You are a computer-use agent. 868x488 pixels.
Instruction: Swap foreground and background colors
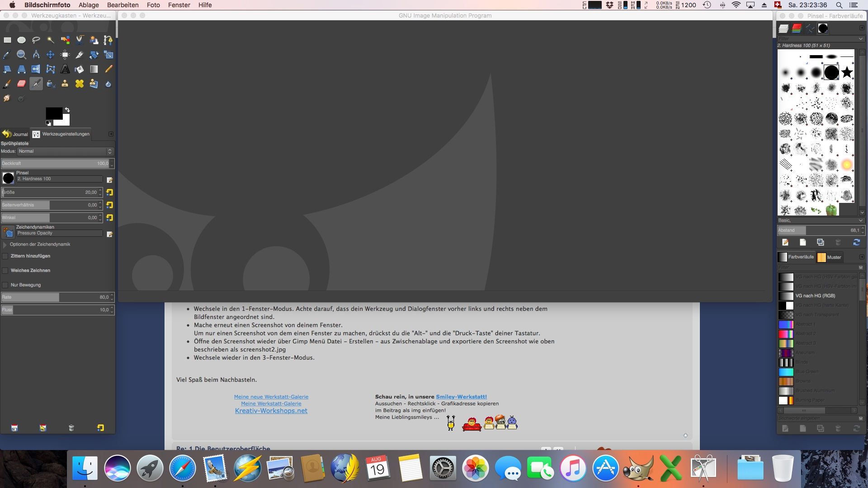point(67,110)
